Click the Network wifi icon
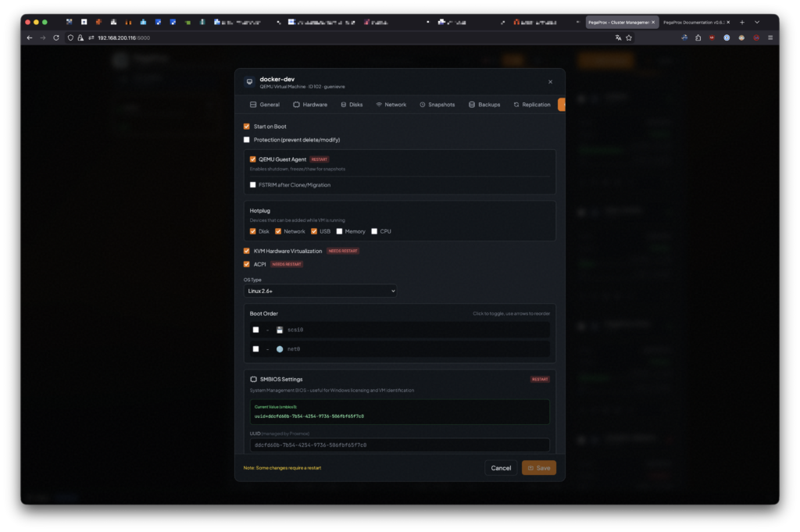 pos(379,105)
